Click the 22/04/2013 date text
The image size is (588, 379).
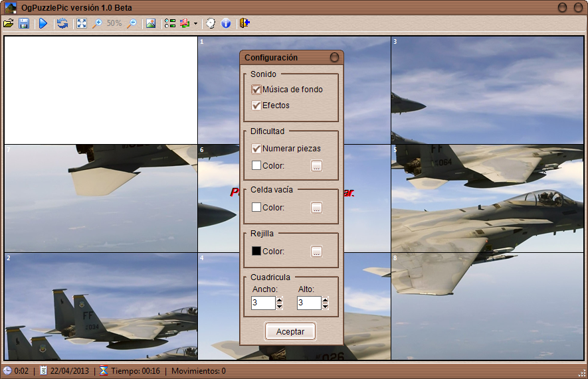69,371
